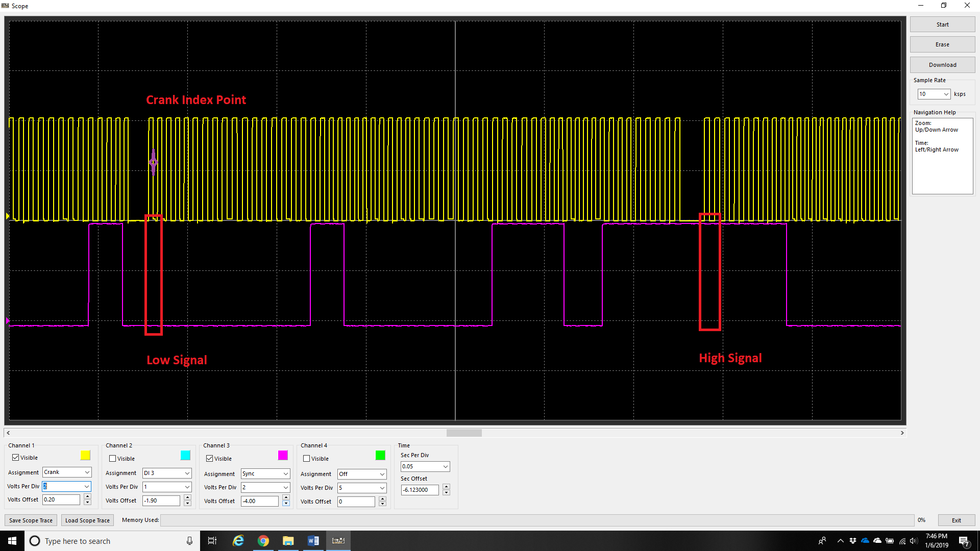This screenshot has width=980, height=551.
Task: Increase Channel 1 Volts Offset with up arrow
Action: pos(88,497)
